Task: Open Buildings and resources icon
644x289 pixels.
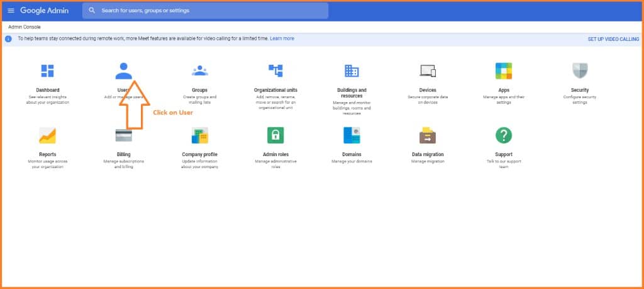Action: [x=352, y=71]
